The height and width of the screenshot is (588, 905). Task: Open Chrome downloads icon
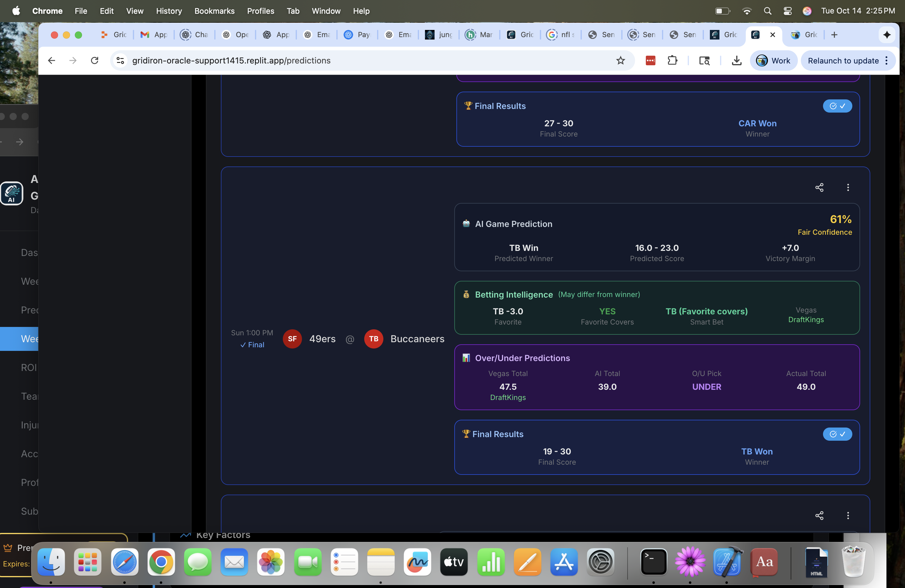(x=736, y=60)
